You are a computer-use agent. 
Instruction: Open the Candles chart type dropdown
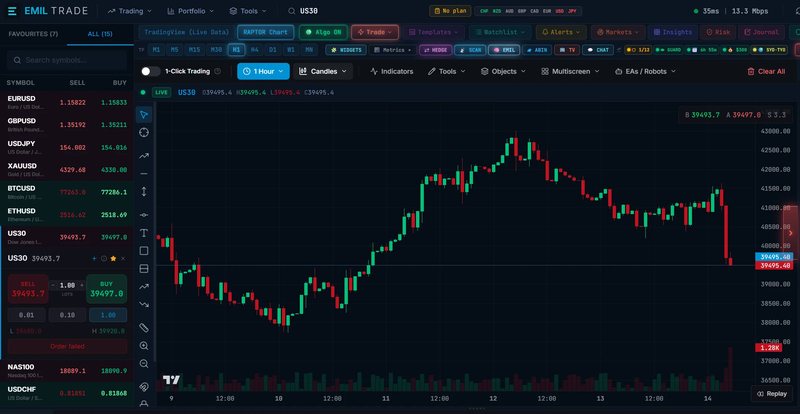point(323,71)
